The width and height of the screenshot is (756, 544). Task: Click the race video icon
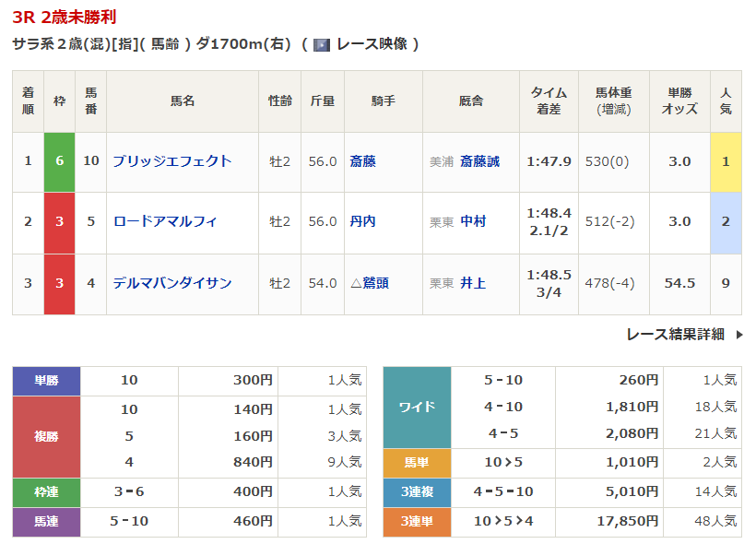(x=322, y=44)
